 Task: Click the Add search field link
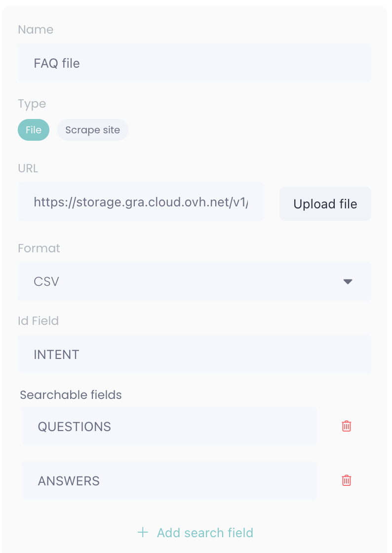(205, 533)
